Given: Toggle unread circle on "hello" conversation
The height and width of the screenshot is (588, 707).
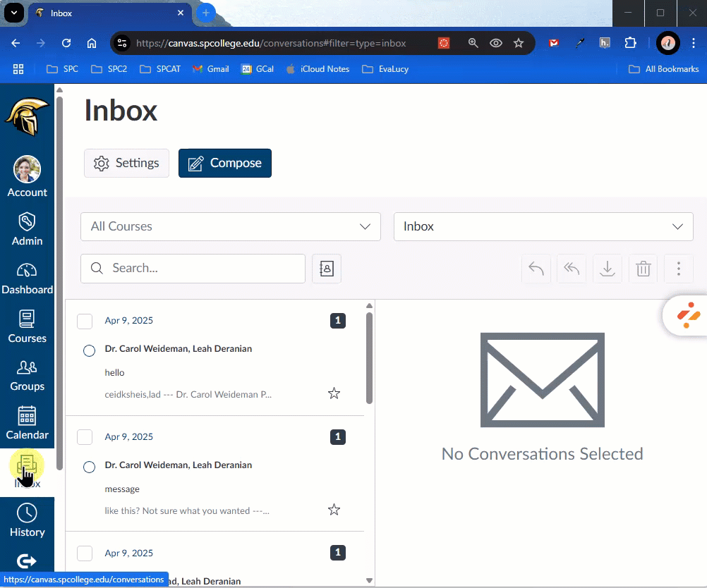Looking at the screenshot, I should (89, 350).
